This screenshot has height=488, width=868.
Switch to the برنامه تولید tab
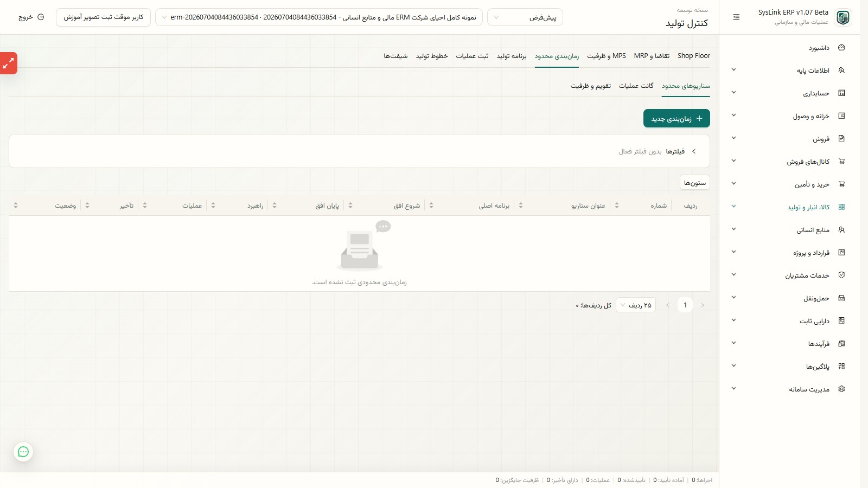(512, 56)
